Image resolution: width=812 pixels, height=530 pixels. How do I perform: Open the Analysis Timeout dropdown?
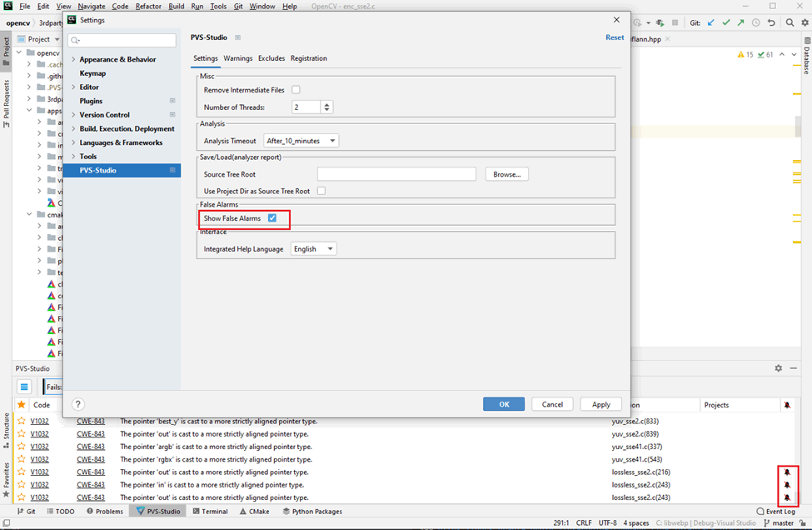click(x=301, y=140)
